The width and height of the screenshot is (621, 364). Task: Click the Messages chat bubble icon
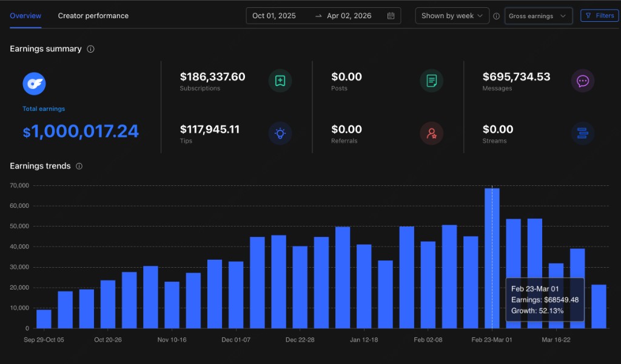(x=583, y=80)
